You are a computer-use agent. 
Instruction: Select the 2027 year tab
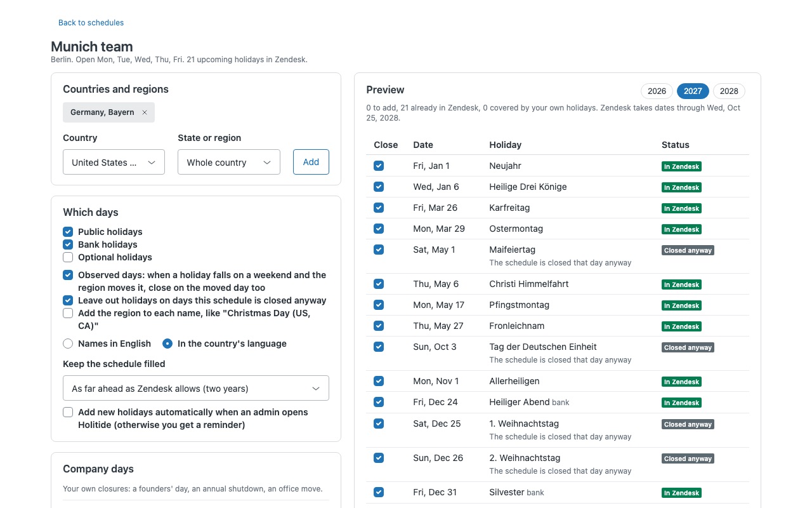coord(693,91)
